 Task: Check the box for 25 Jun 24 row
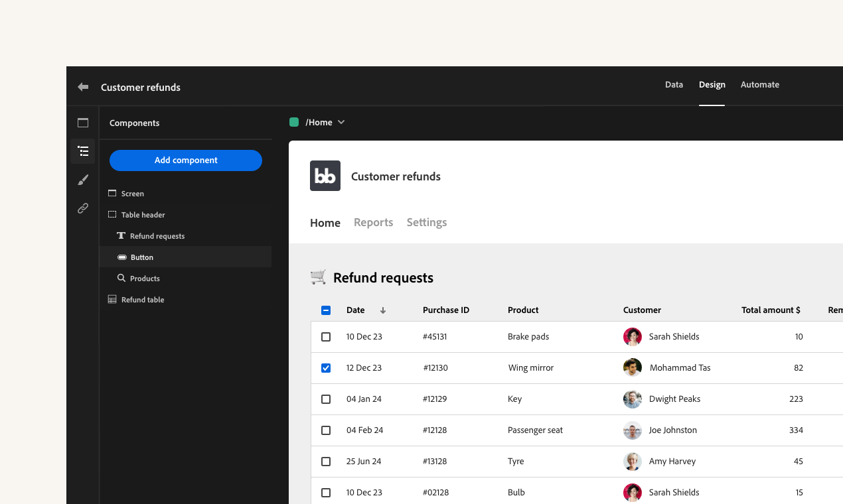coord(326,462)
